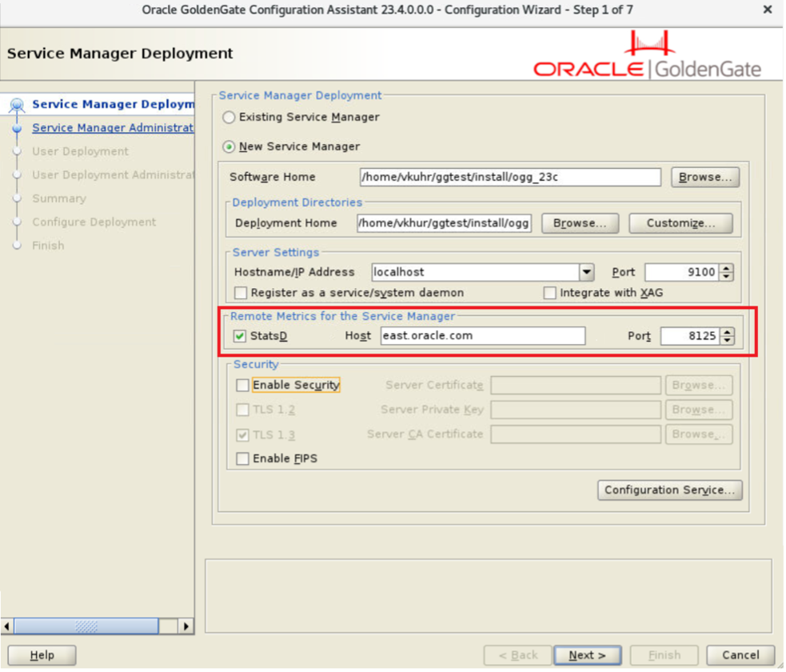This screenshot has height=672, width=786.
Task: Click Configure Deployment step in sidebar
Action: point(94,222)
